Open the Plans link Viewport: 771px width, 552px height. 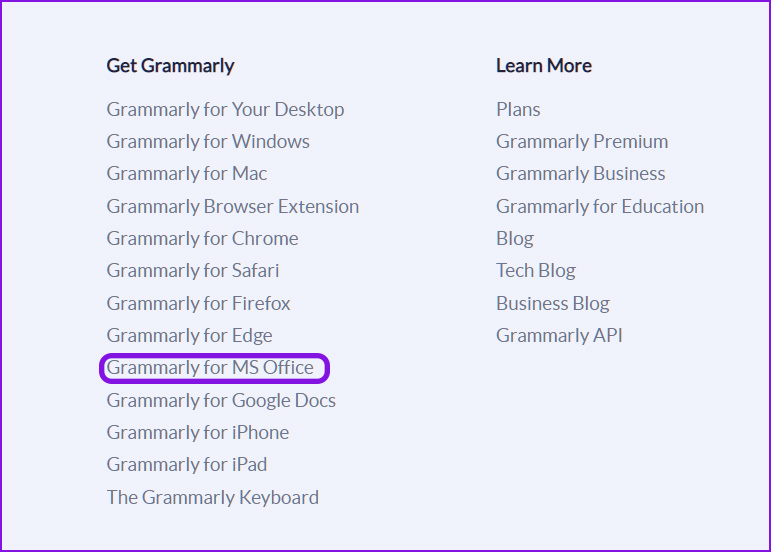[x=518, y=110]
